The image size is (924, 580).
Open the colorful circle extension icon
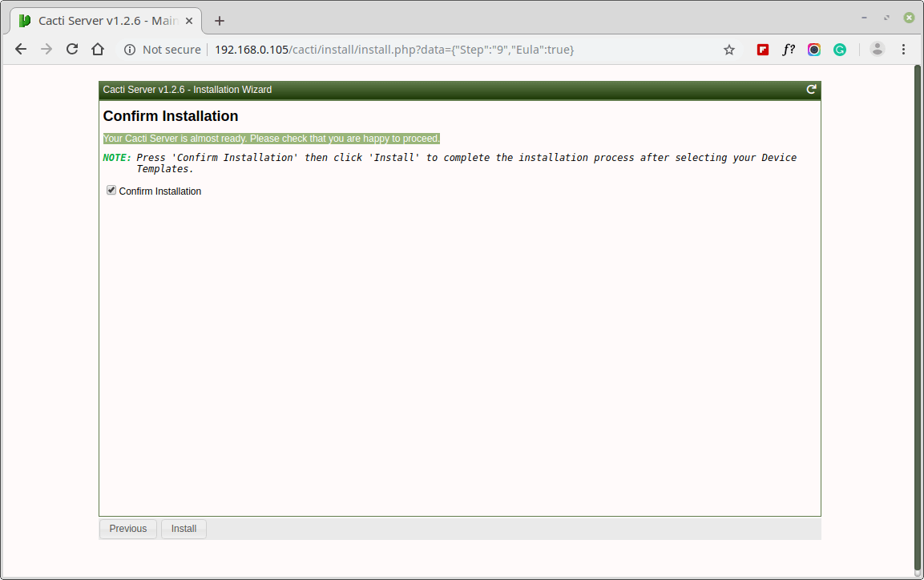coord(813,50)
